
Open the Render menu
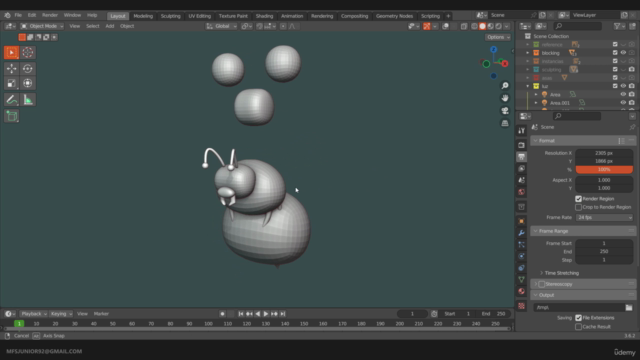[x=50, y=15]
